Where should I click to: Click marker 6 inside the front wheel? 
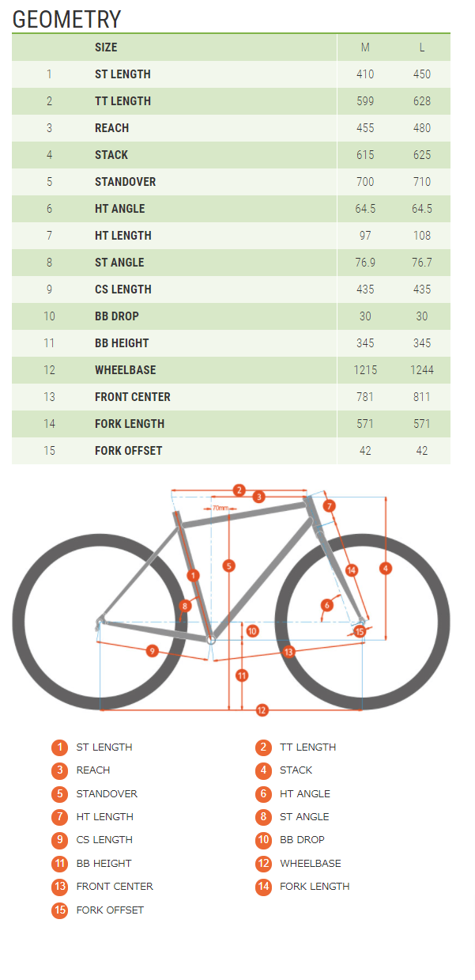tap(328, 606)
